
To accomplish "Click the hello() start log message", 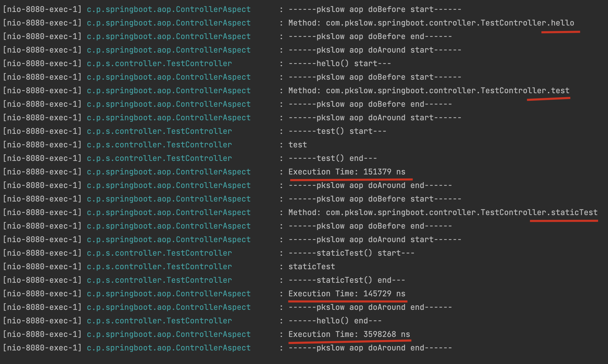I will point(340,64).
